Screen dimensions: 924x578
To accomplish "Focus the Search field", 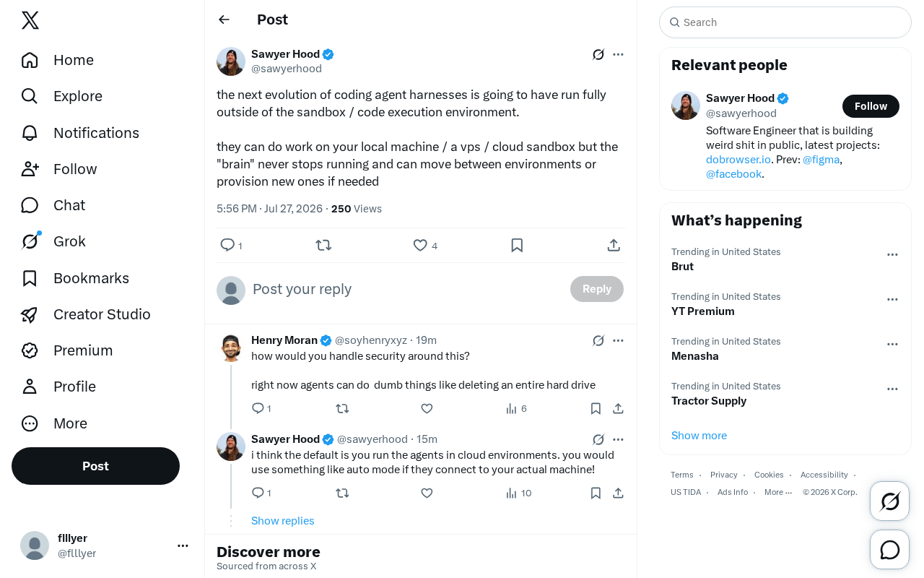I will click(785, 22).
